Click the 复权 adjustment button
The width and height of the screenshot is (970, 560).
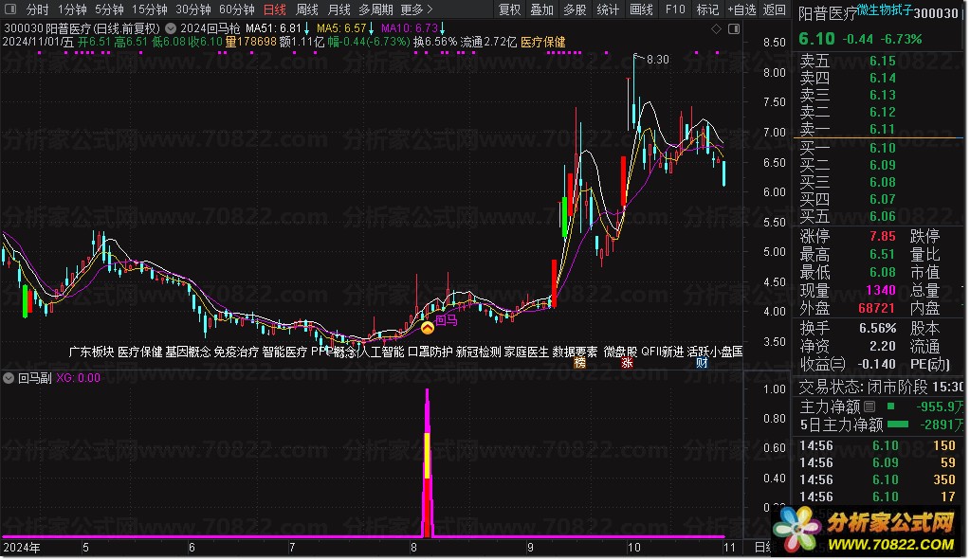click(510, 9)
